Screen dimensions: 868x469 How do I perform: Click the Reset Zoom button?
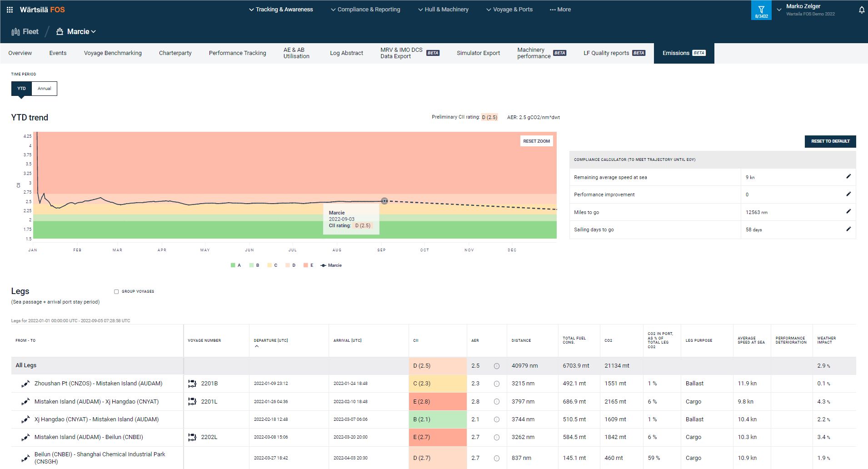pyautogui.click(x=536, y=141)
